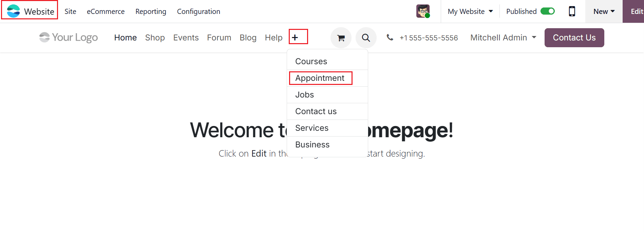Open the Configuration menu

(x=198, y=11)
